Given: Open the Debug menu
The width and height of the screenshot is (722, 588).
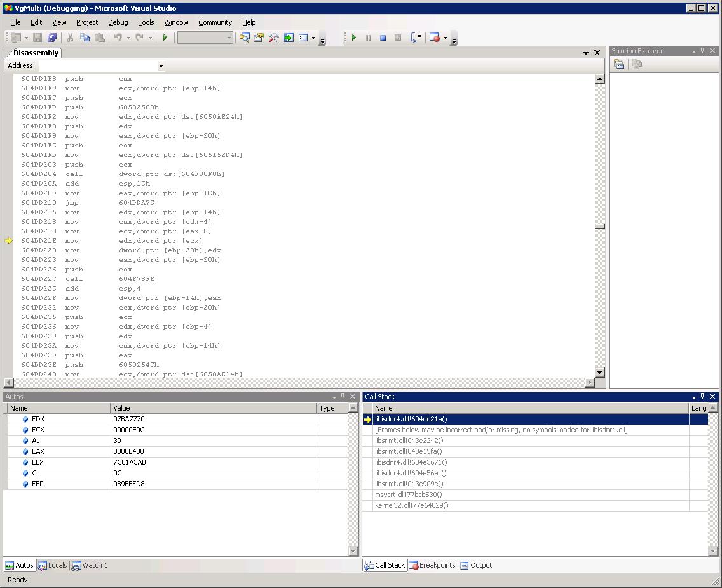Looking at the screenshot, I should (x=118, y=22).
